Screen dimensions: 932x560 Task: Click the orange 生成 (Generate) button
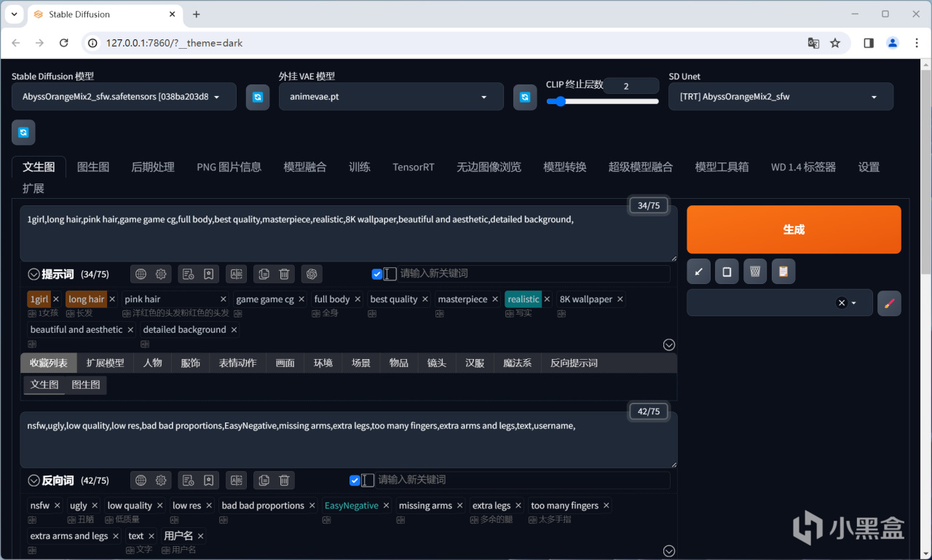(794, 229)
